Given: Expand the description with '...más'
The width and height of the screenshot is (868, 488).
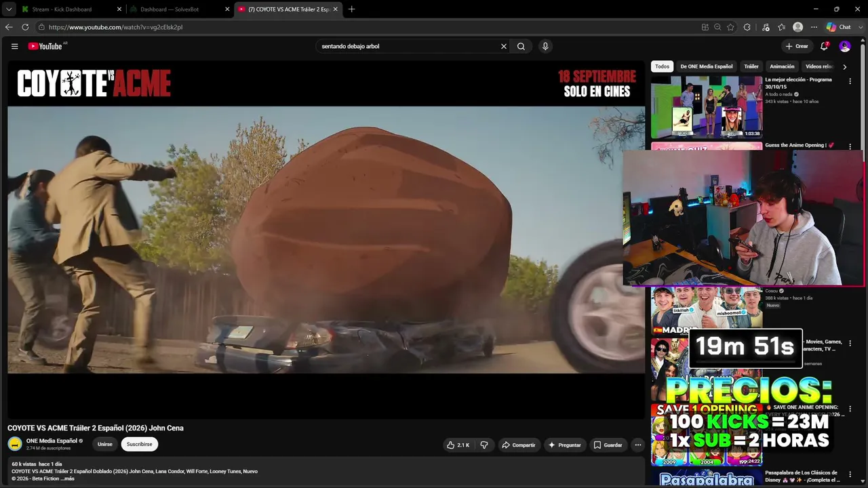Looking at the screenshot, I should [67, 479].
